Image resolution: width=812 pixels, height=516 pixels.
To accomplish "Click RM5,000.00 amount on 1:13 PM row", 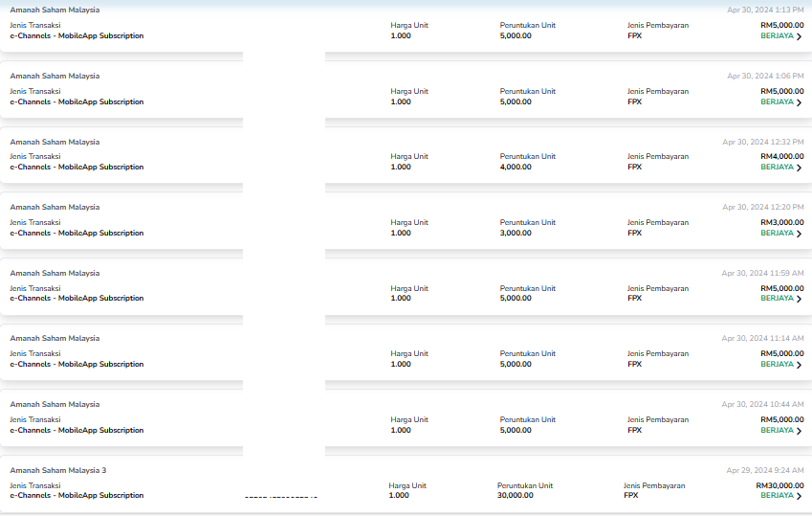I will click(x=782, y=25).
